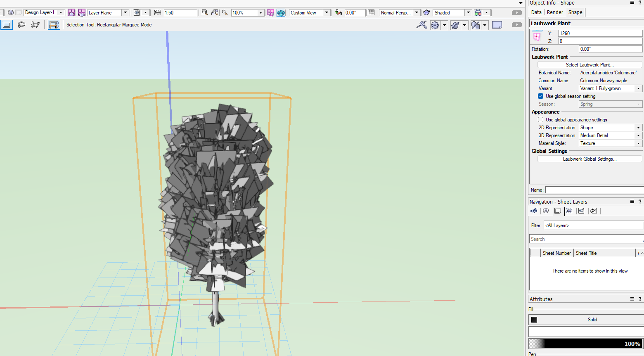Image resolution: width=644 pixels, height=356 pixels.
Task: Select the Magnifying Glass zoom tool
Action: 225,13
